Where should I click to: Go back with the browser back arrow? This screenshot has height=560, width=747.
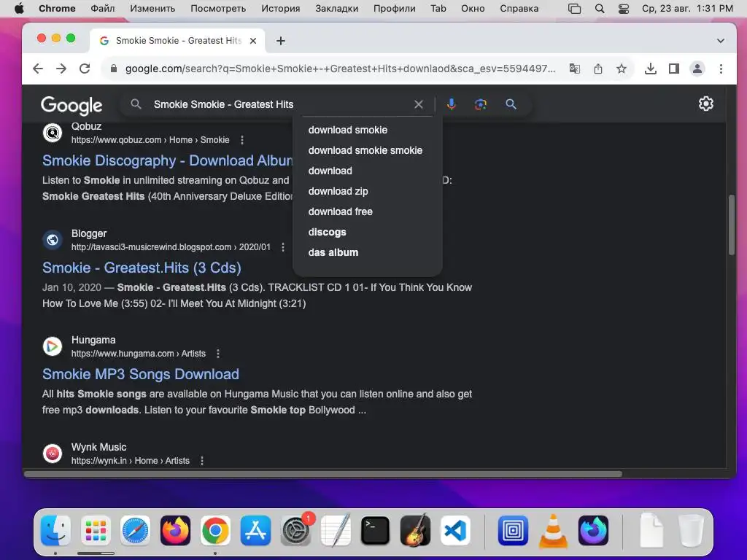point(38,69)
